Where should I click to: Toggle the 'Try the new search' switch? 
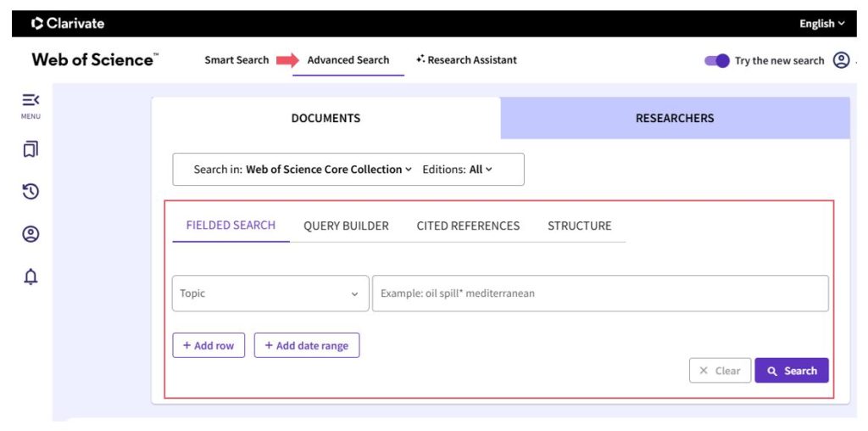click(717, 60)
